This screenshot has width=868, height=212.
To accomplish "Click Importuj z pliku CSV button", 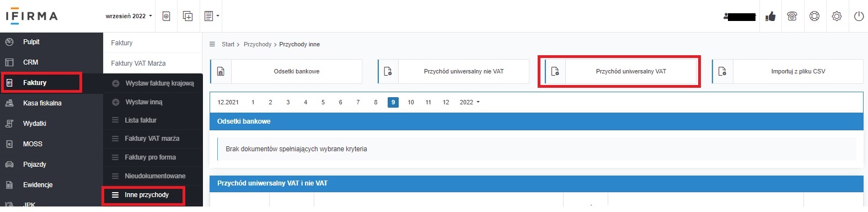I will (787, 71).
